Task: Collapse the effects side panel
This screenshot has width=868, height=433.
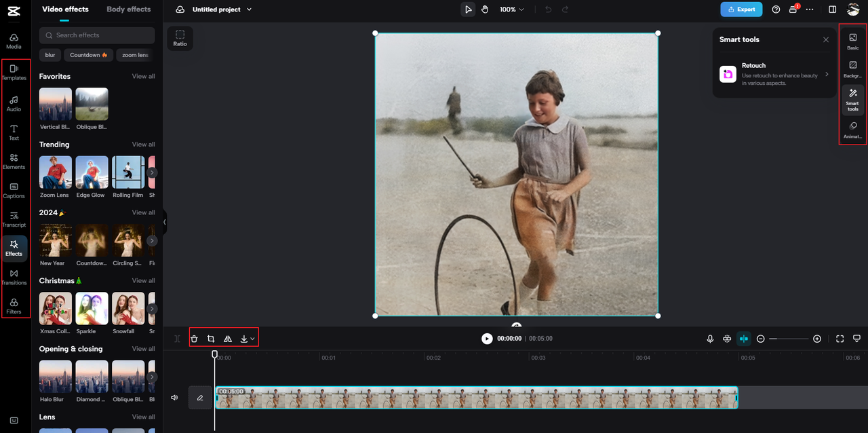Action: click(164, 222)
